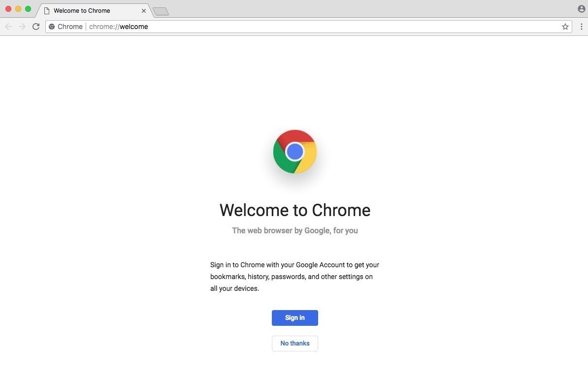Enter fullscreen with the green button
588x377 pixels.
(x=28, y=8)
